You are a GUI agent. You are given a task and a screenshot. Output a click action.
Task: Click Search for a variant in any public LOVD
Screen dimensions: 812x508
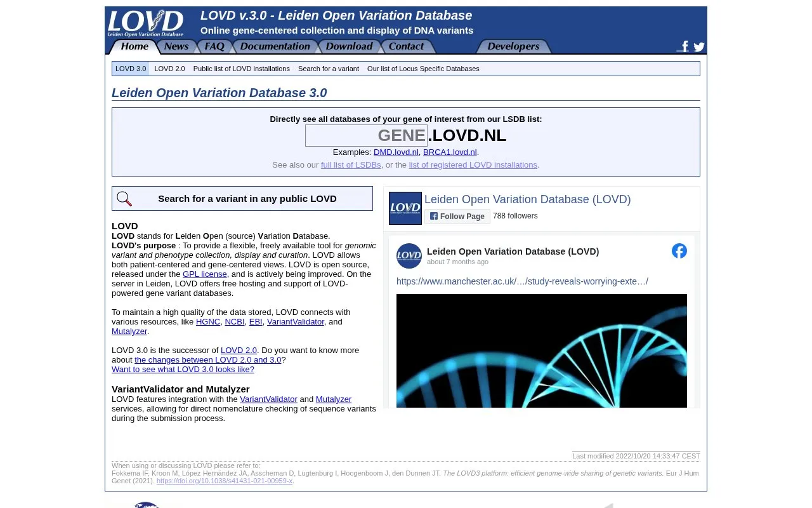[x=242, y=199]
